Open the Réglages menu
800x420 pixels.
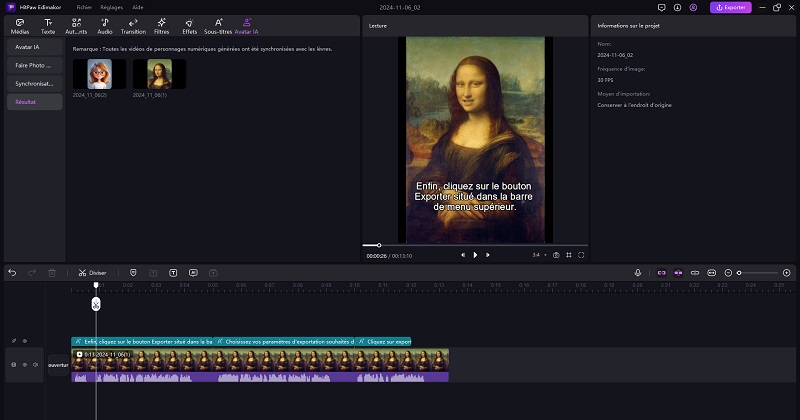click(x=112, y=7)
